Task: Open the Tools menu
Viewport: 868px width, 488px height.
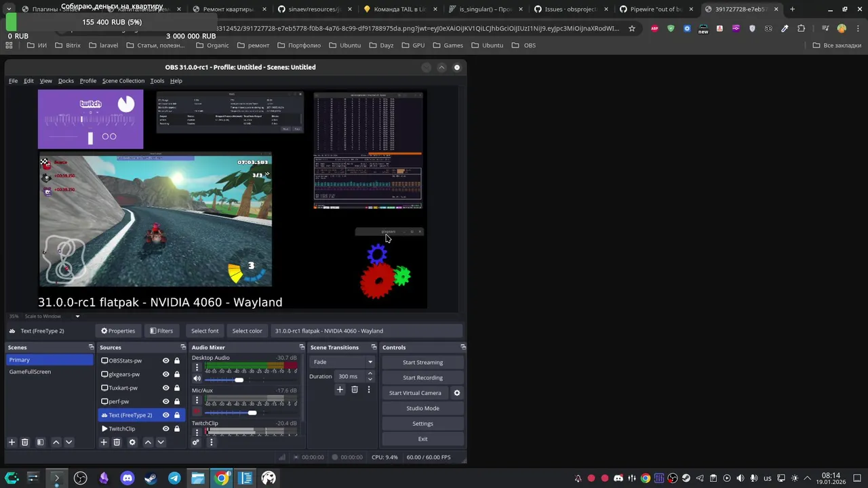Action: pyautogui.click(x=157, y=81)
